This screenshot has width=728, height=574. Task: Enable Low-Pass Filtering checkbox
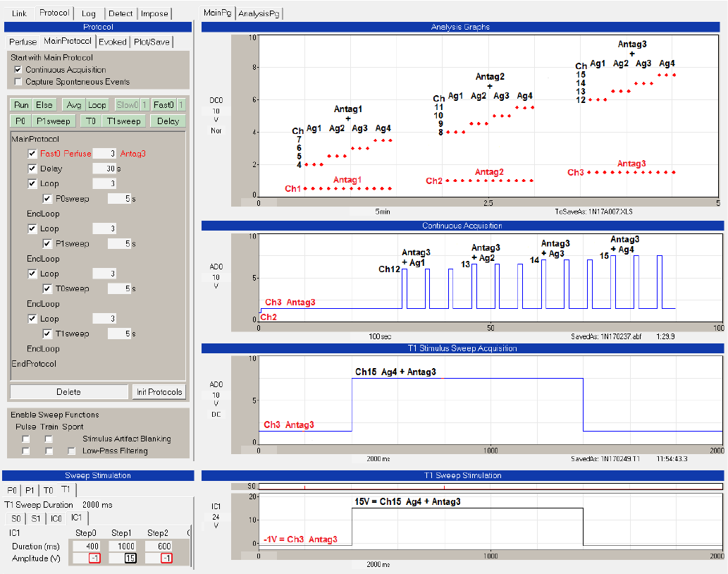point(71,451)
